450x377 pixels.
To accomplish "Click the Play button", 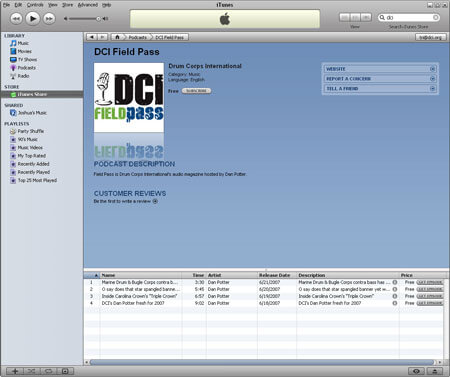I will pyautogui.click(x=33, y=18).
